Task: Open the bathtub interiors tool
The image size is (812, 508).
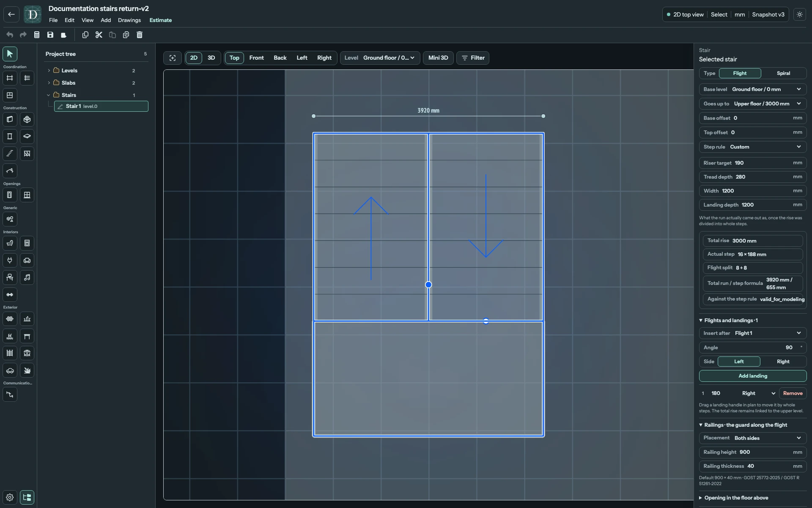Action: 10,243
